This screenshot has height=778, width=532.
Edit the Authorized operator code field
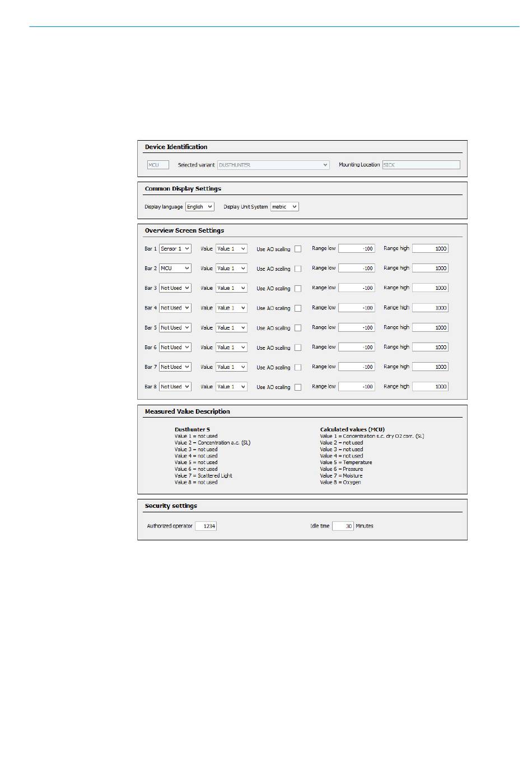point(206,526)
